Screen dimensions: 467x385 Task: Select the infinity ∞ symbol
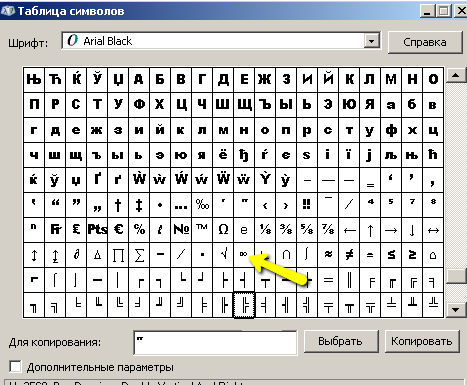click(244, 255)
